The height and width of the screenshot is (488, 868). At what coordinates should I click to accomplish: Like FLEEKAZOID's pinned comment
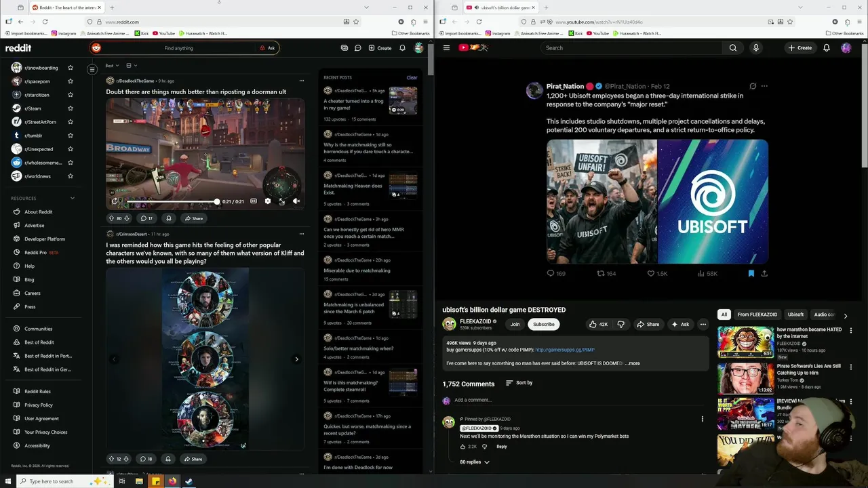(x=463, y=447)
